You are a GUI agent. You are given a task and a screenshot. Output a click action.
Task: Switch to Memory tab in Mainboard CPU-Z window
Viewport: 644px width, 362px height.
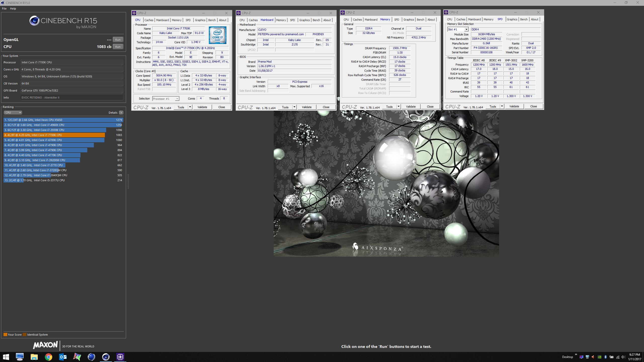(x=281, y=20)
